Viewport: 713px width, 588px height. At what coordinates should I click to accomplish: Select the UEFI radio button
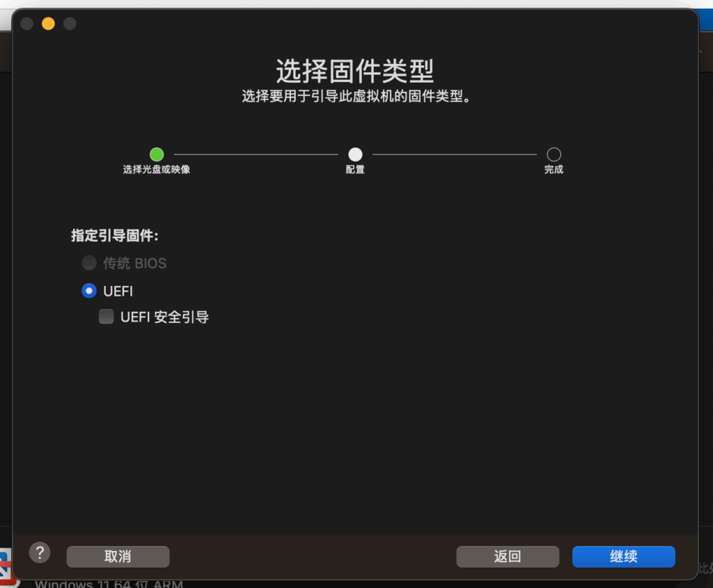[89, 291]
